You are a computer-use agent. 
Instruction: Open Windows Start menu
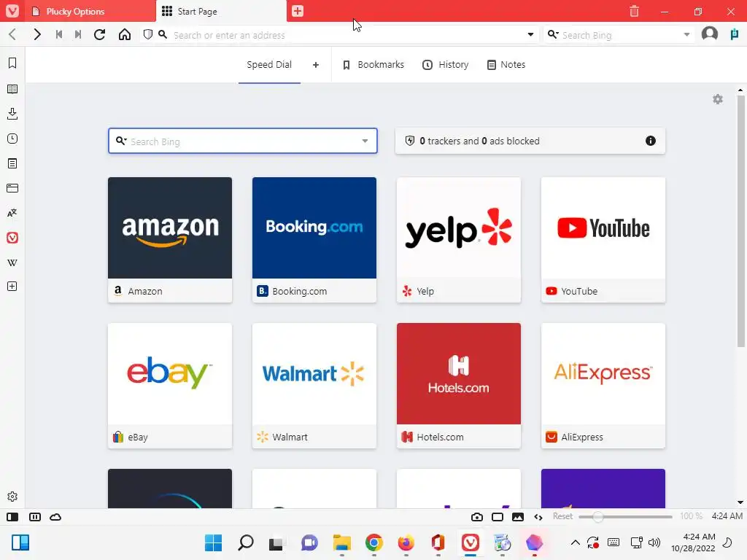(213, 542)
